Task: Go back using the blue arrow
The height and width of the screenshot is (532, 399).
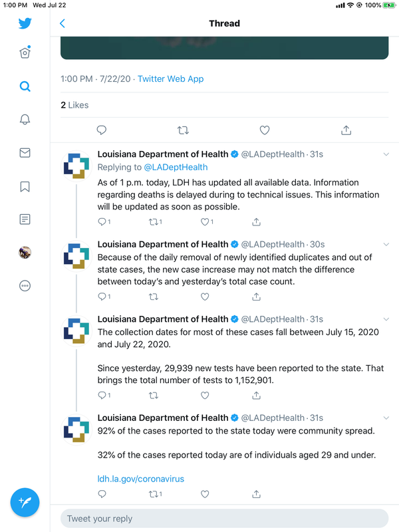Action: click(x=62, y=23)
